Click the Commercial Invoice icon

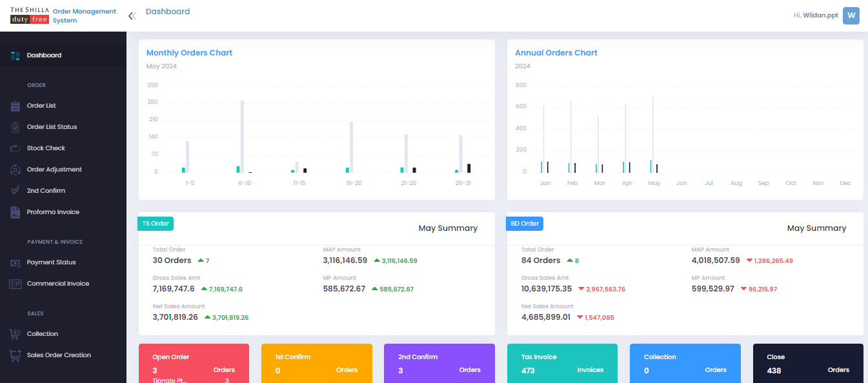click(x=15, y=284)
